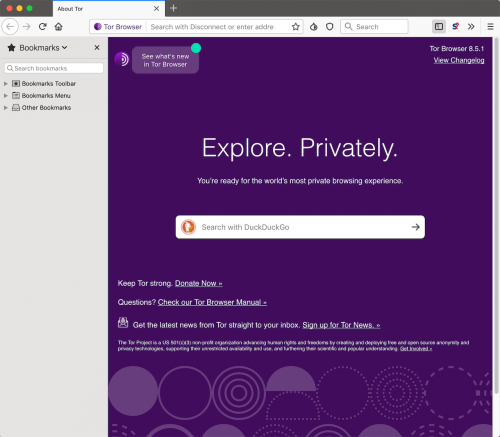The width and height of the screenshot is (500, 437).
Task: Click the toolbar Search box
Action: [x=374, y=27]
